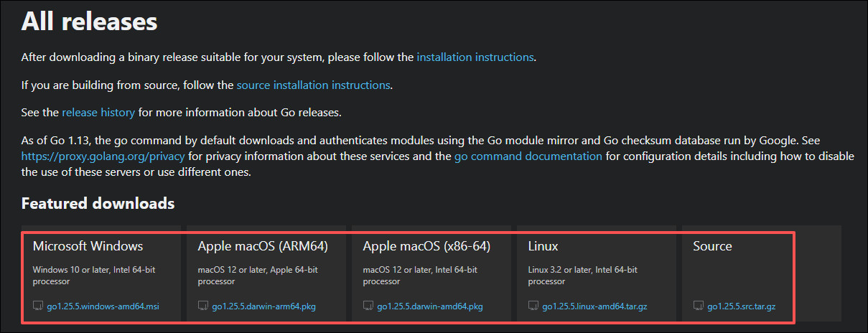Visit the release history link
This screenshot has width=868, height=333.
(x=98, y=113)
